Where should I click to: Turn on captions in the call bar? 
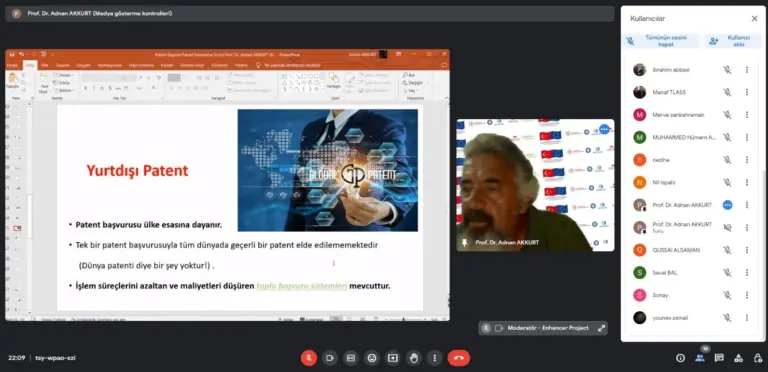[351, 358]
